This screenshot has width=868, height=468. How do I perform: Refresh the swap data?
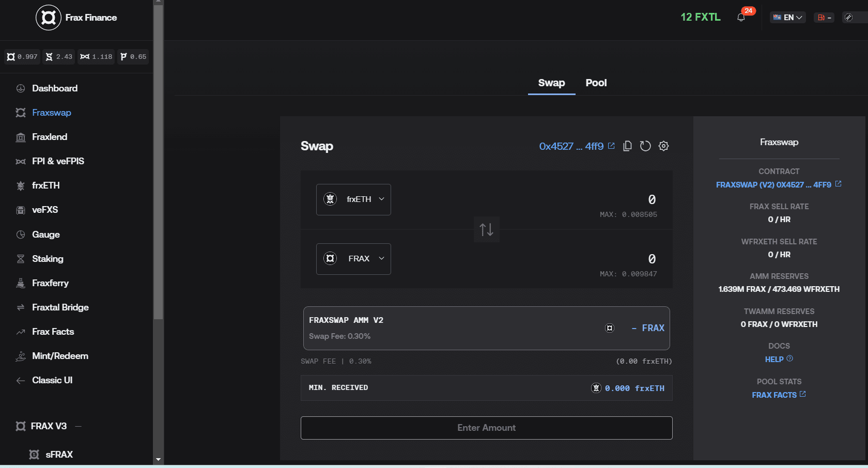coord(645,146)
